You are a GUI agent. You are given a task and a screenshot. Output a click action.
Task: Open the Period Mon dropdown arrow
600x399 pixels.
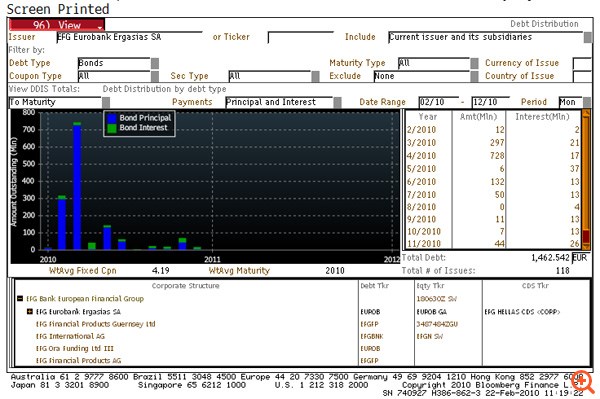[x=586, y=102]
